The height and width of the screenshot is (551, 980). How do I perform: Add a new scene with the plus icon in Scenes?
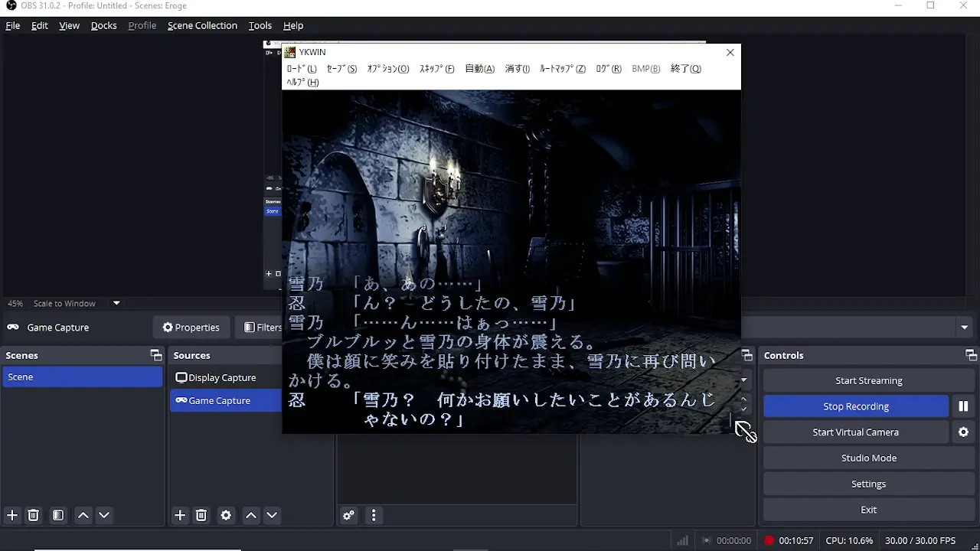pyautogui.click(x=12, y=516)
